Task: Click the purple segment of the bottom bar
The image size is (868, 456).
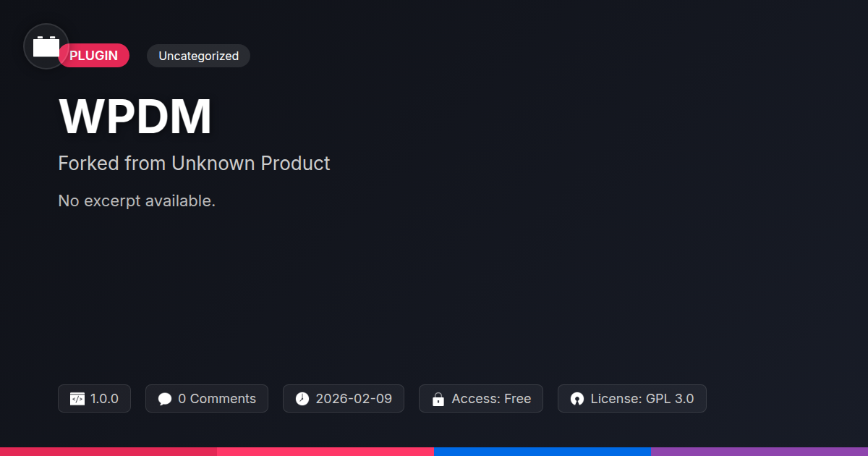Action: 759,452
